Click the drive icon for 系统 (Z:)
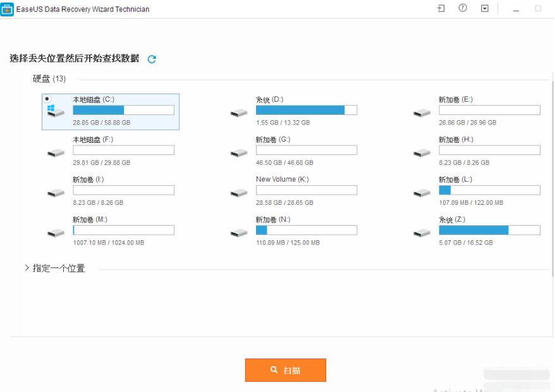This screenshot has height=392, width=555. [422, 233]
